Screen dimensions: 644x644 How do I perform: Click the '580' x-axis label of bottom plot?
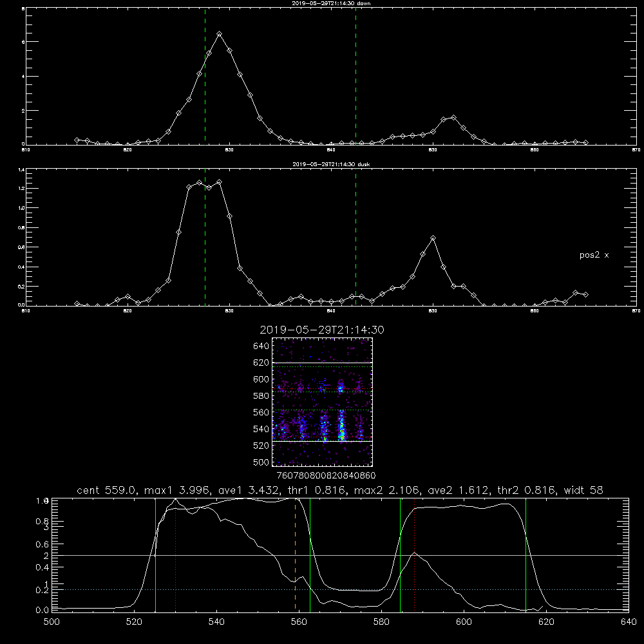coord(381,622)
